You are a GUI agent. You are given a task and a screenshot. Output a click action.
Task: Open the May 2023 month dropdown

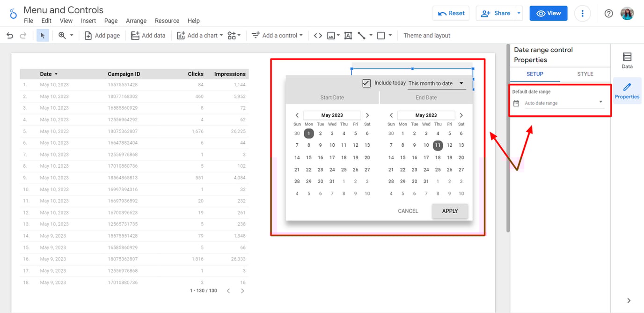coord(332,115)
